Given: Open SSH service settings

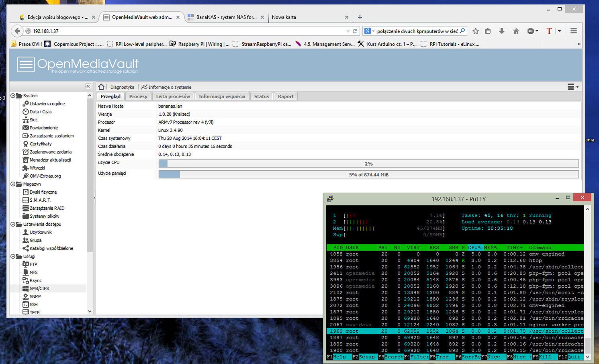Looking at the screenshot, I should coord(30,305).
